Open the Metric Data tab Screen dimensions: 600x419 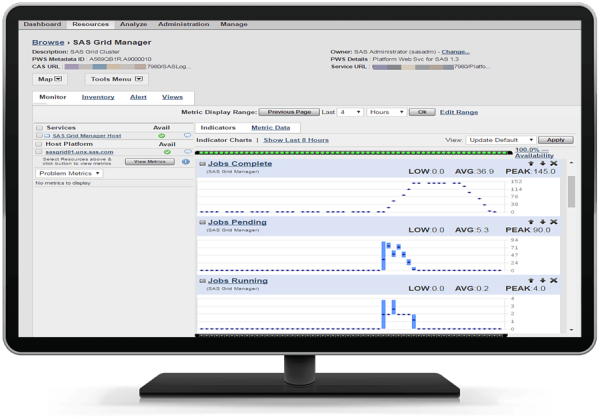270,128
